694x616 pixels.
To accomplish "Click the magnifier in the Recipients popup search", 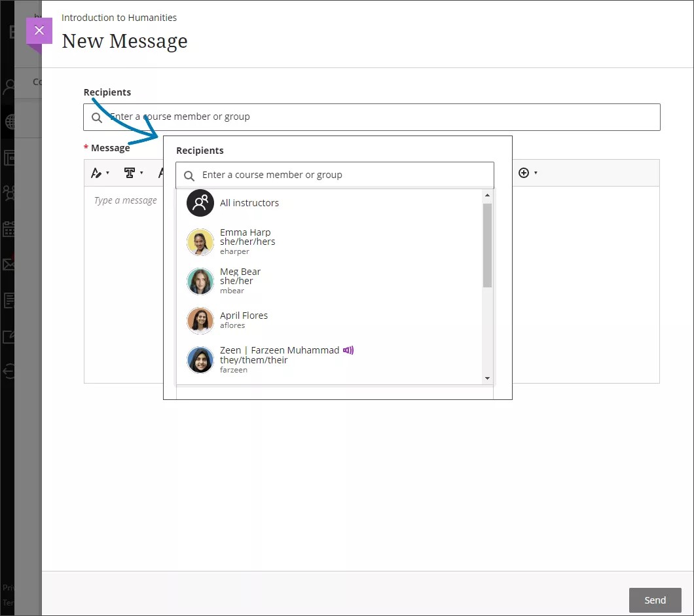I will (189, 175).
